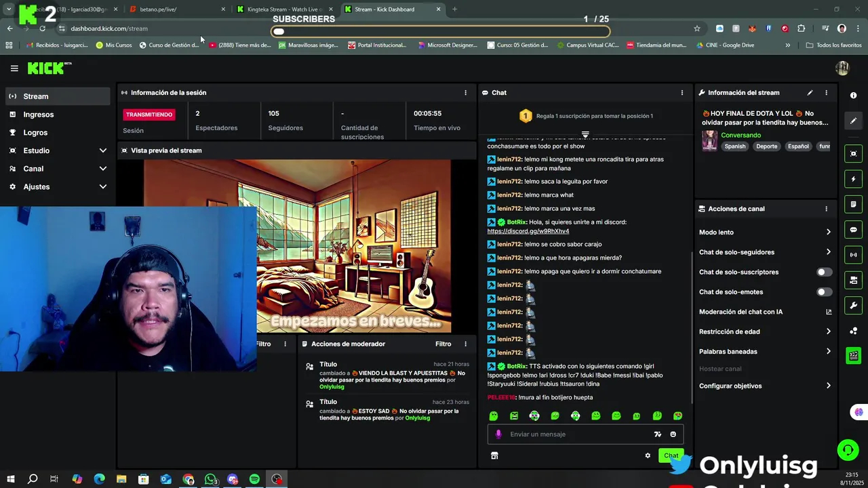Open the Chat panel options menu

coord(682,93)
